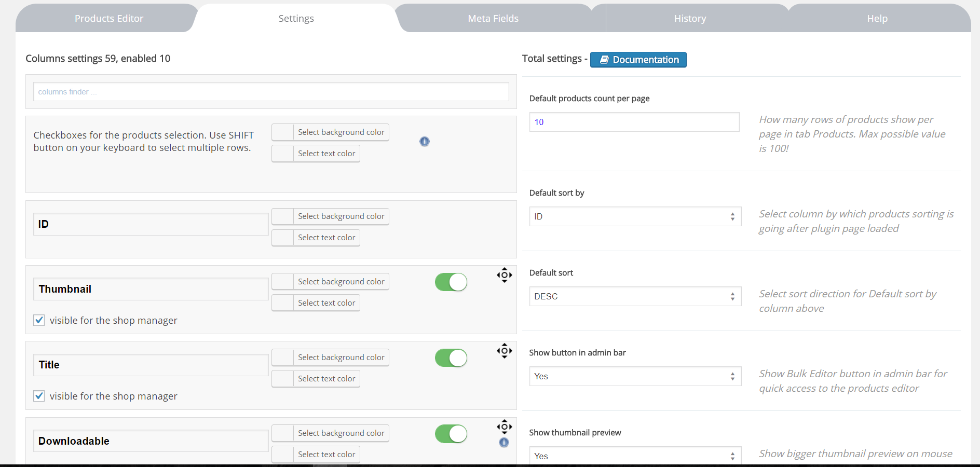Disable the Thumbnail column toggle

451,282
